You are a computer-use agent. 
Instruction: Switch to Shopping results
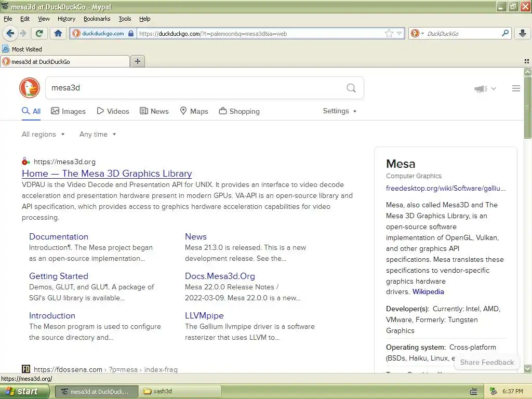[239, 111]
